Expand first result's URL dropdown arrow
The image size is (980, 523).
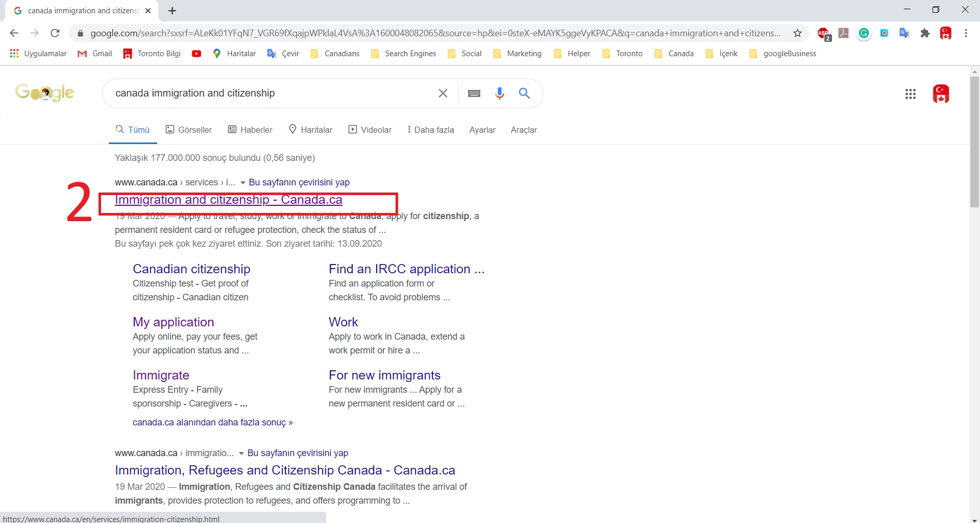[242, 183]
